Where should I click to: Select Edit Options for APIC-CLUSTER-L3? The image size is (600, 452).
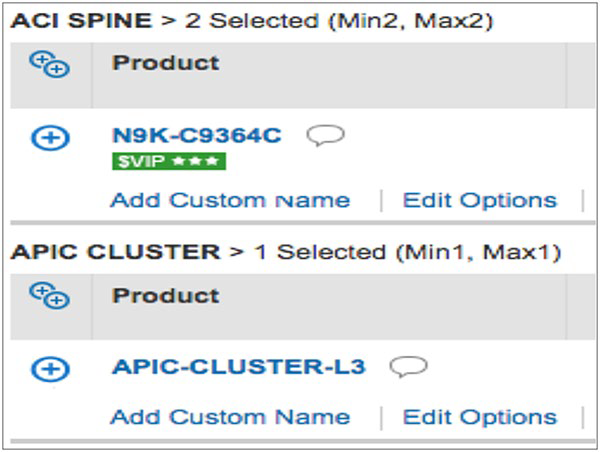click(x=479, y=416)
